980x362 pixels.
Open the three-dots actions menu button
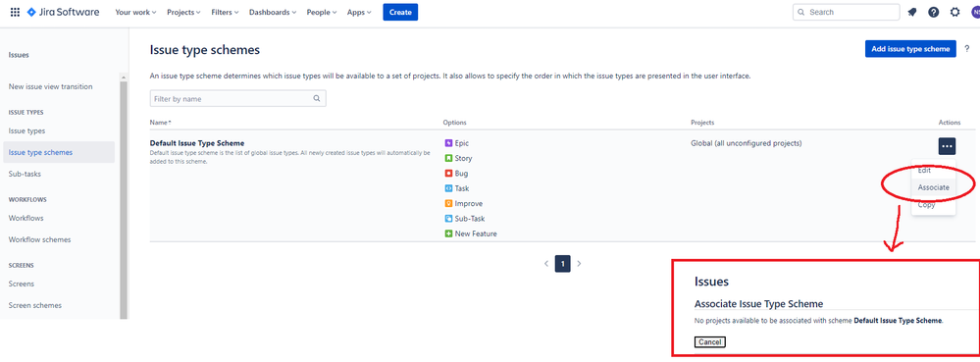pos(947,145)
